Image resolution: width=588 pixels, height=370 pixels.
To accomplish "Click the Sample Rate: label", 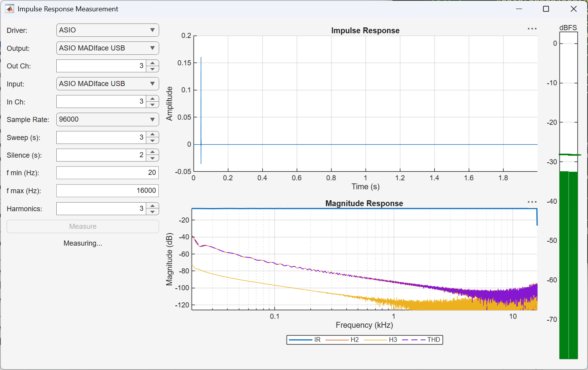I will [x=28, y=120].
